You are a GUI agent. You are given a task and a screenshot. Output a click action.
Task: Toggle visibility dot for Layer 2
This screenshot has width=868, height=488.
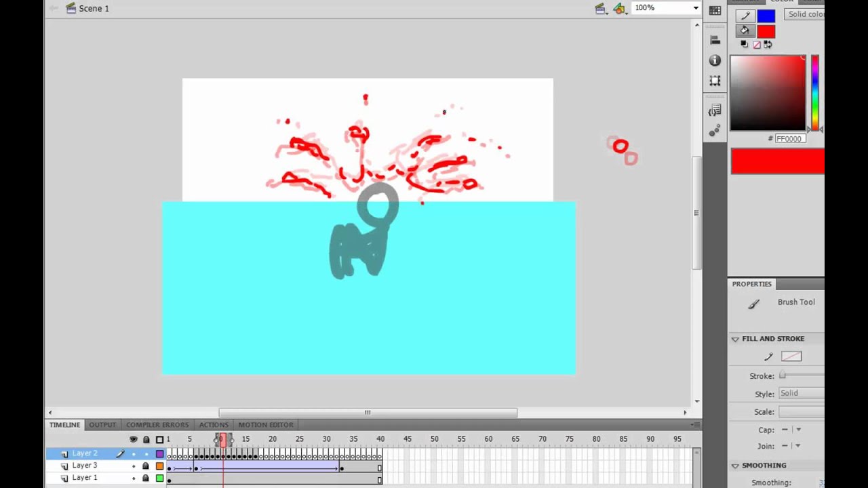[134, 453]
